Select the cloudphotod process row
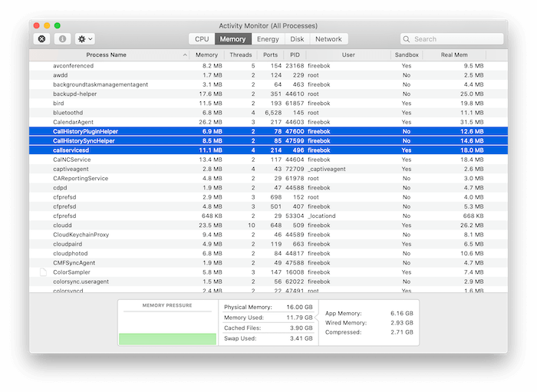Screen dimensions: 537x392 point(268,254)
